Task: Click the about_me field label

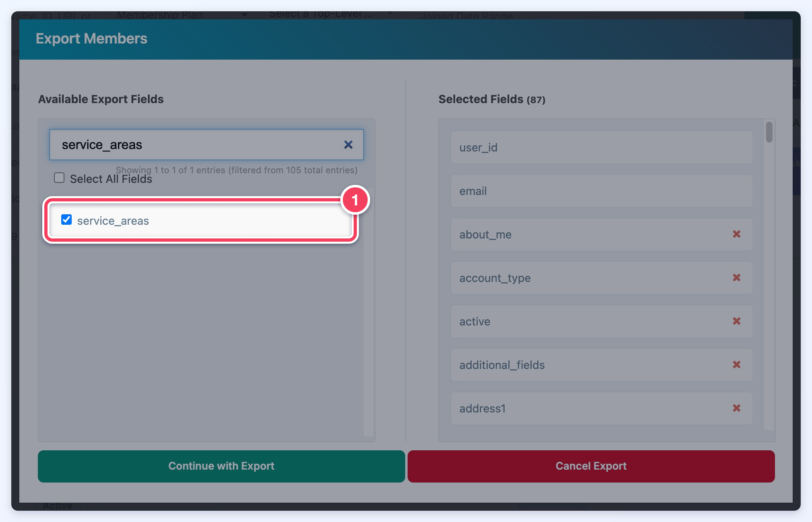Action: pyautogui.click(x=485, y=235)
